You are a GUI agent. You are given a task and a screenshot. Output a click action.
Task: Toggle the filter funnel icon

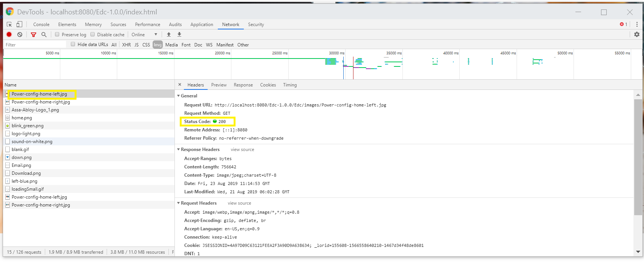click(x=34, y=34)
